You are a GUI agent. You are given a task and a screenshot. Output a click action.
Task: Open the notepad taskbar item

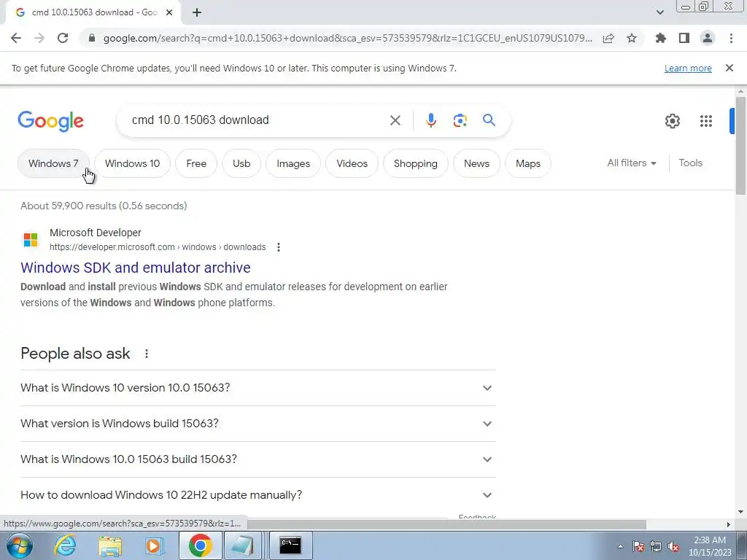tap(242, 545)
